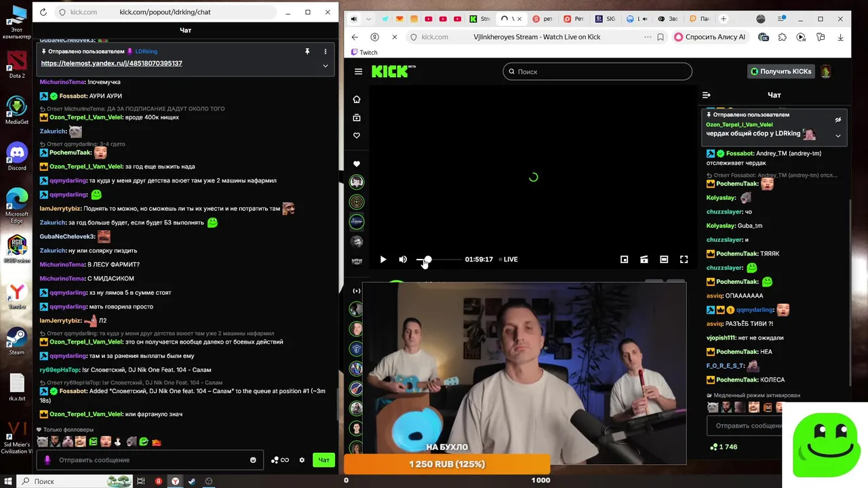Click the Получить KICKs button
This screenshot has width=868, height=488.
pyautogui.click(x=781, y=71)
